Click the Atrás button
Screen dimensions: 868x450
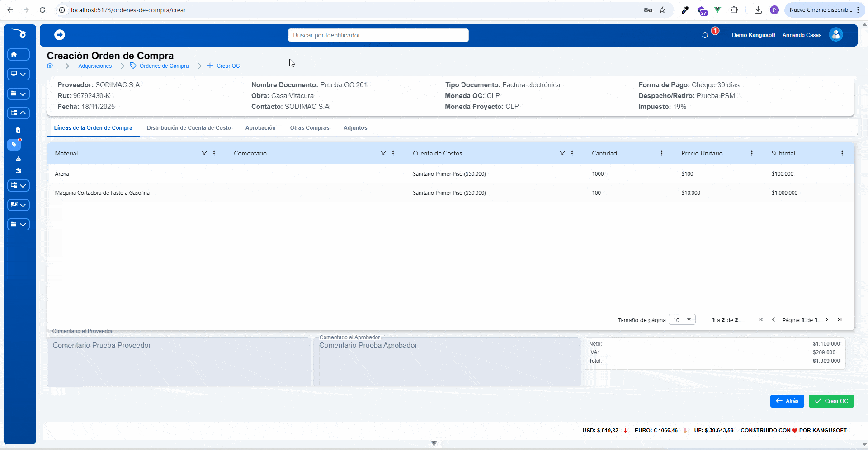tap(787, 401)
